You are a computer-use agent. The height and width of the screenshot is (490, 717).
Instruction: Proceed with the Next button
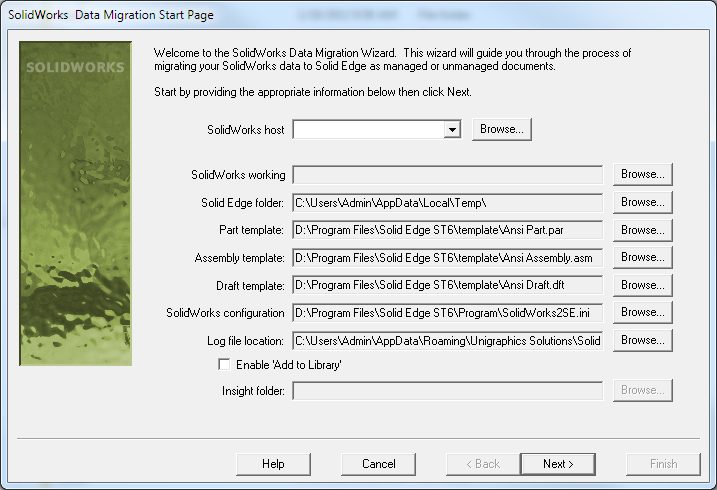point(558,464)
